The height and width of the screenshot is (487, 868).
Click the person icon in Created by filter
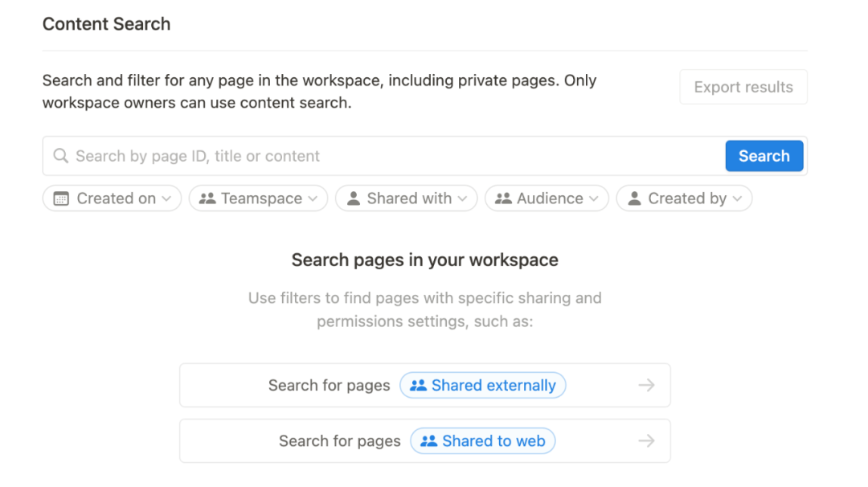(x=634, y=198)
